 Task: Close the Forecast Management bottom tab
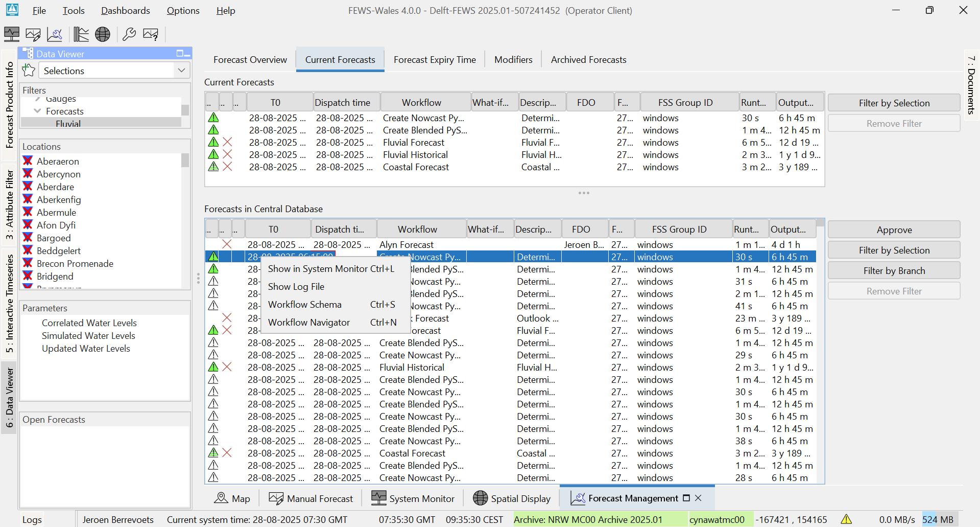(698, 498)
